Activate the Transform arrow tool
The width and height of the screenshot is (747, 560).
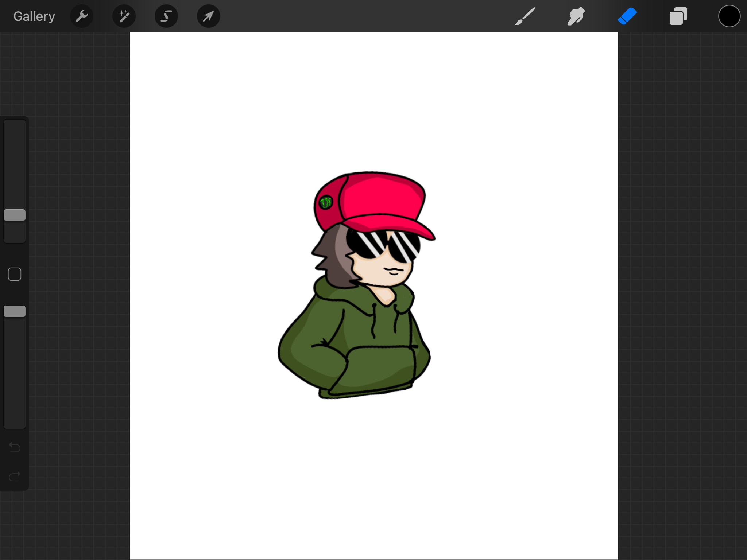pos(209,16)
